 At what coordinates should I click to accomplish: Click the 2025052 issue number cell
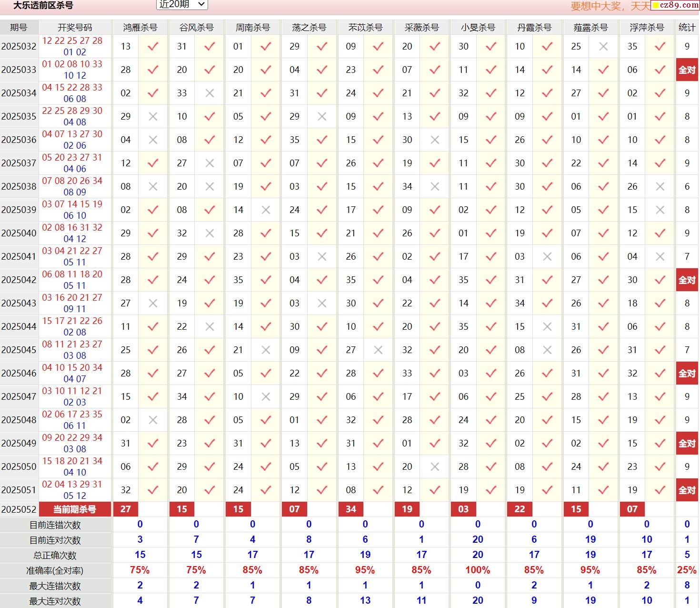tap(19, 509)
